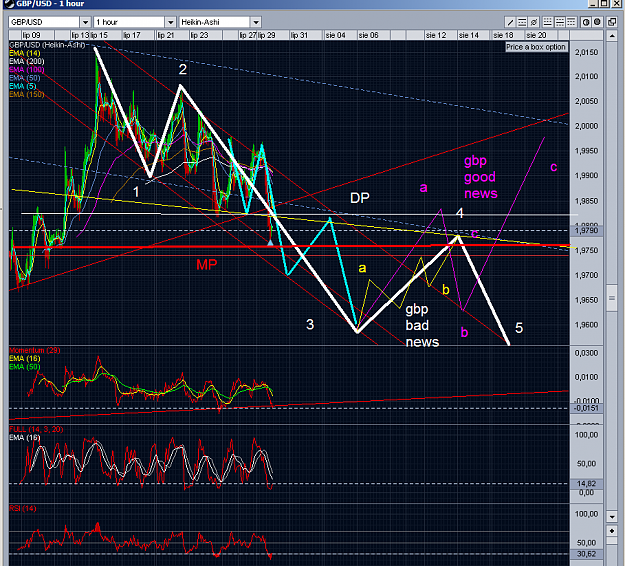This screenshot has height=566, width=625.
Task: Click the GBP/USD instrument combo field
Action: point(50,22)
